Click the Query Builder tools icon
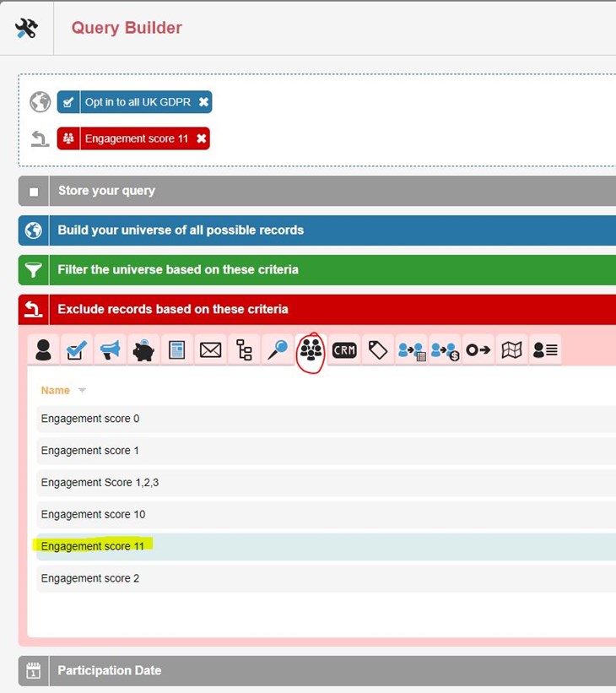The height and width of the screenshot is (693, 616). (26, 29)
